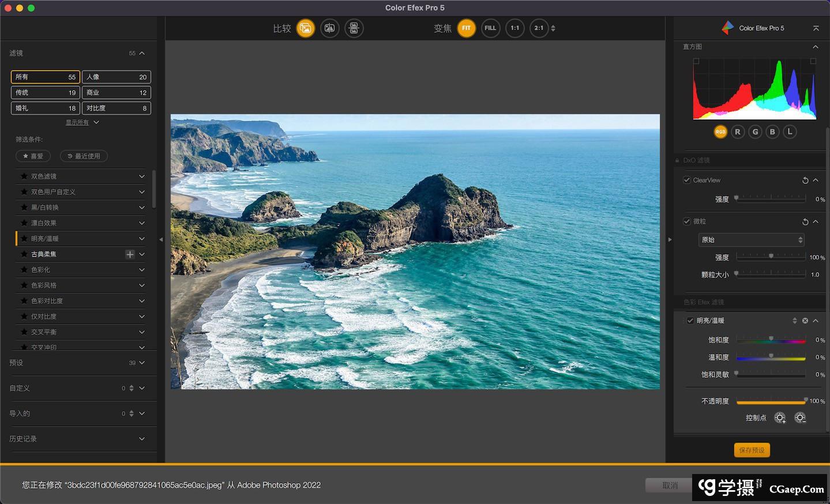Show the red channel histogram
Image resolution: width=830 pixels, height=504 pixels.
[738, 132]
